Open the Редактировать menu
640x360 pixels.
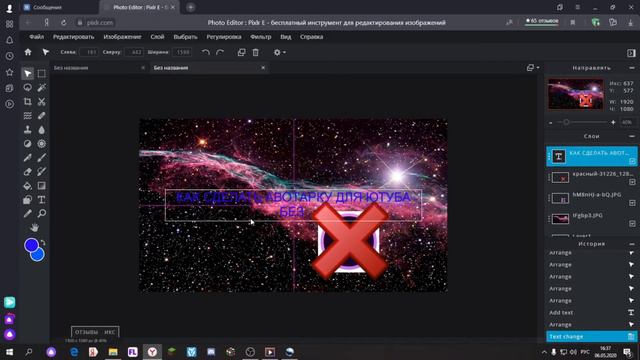[x=73, y=37]
